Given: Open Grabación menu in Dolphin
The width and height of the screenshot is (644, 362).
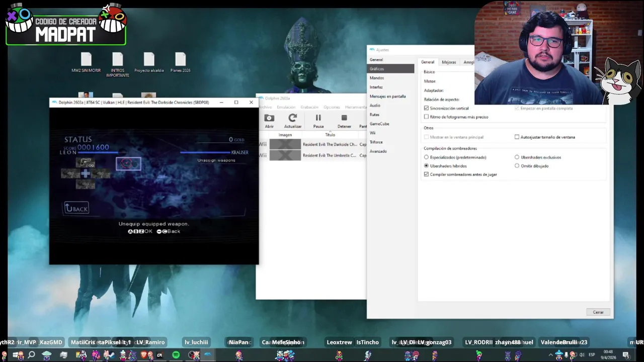Looking at the screenshot, I should click(x=309, y=107).
